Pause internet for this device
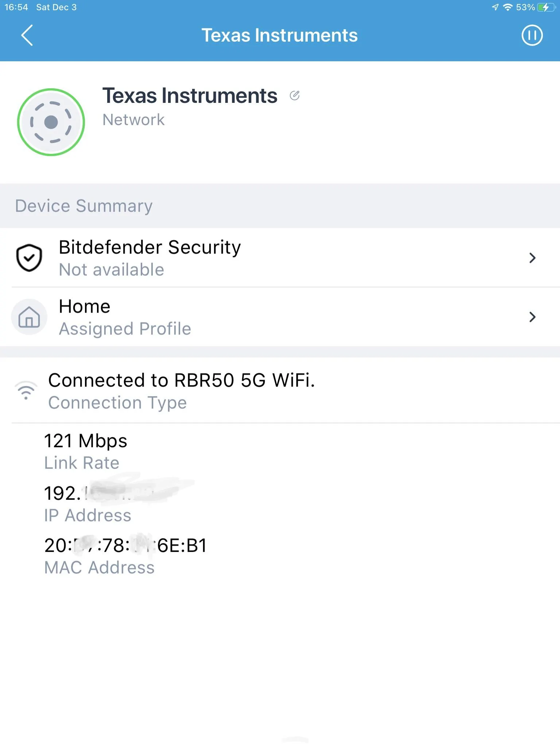Viewport: 560px width, 747px height. click(x=532, y=35)
